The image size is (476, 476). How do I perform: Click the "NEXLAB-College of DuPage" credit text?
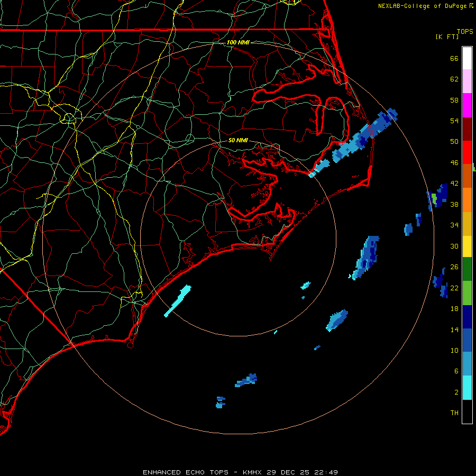tap(422, 6)
